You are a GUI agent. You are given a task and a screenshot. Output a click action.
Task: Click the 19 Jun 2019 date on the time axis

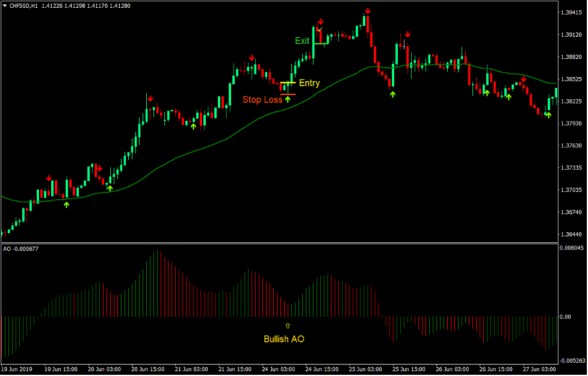click(18, 369)
